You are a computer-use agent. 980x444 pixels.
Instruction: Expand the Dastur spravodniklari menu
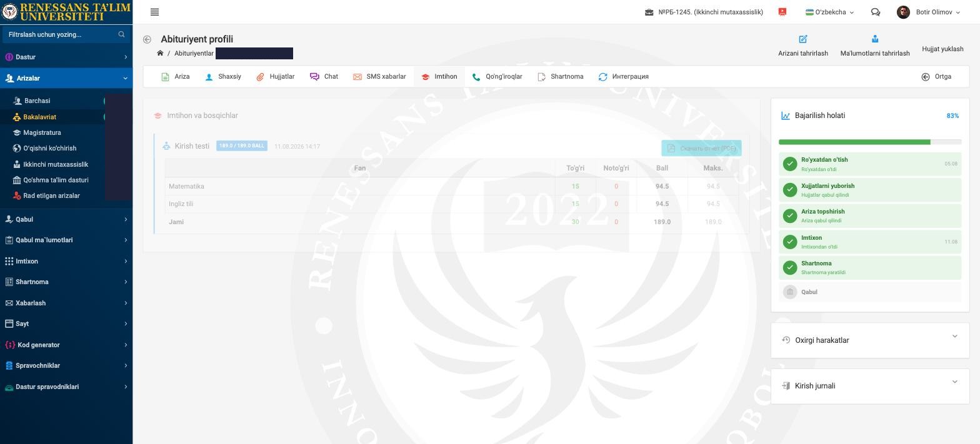coord(66,387)
